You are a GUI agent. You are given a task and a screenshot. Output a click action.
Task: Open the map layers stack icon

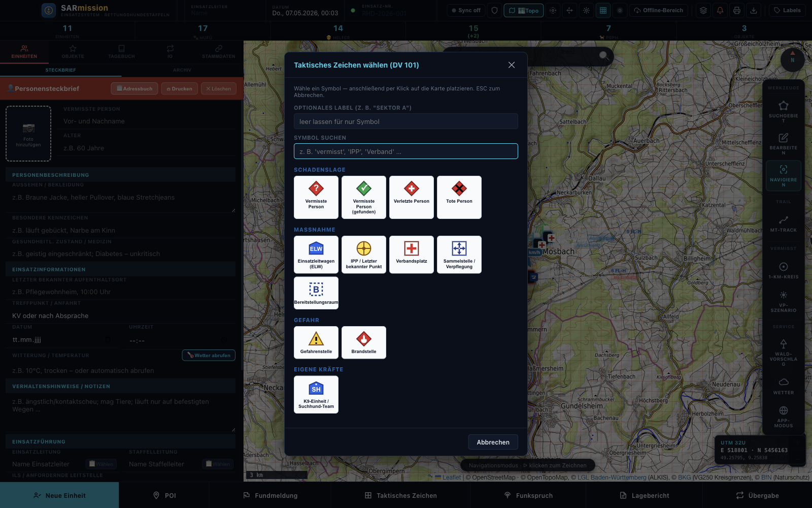pos(703,10)
